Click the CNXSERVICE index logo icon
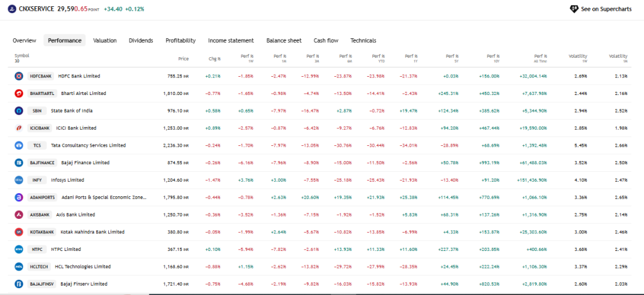Image resolution: width=644 pixels, height=295 pixels. click(12, 9)
